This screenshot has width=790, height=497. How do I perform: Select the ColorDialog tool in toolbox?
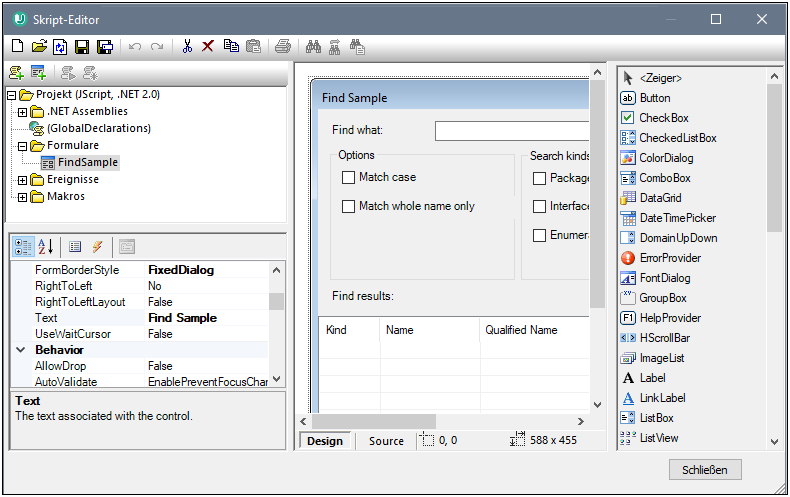pyautogui.click(x=666, y=158)
